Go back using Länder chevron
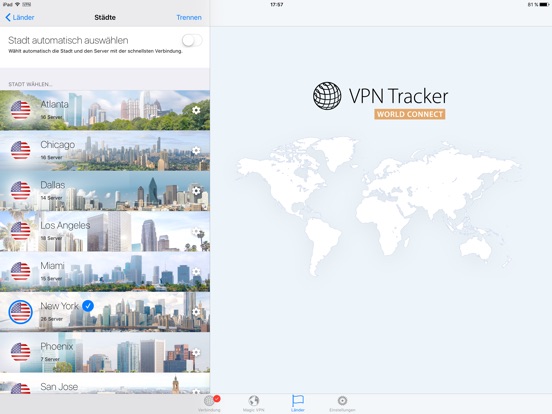This screenshot has width=552, height=414. pos(20,17)
